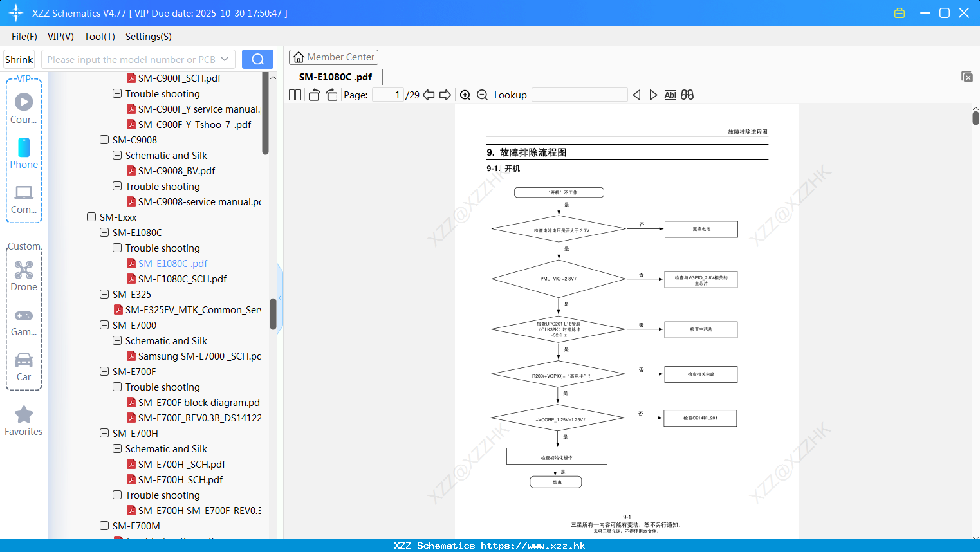Toggle Abi text selection tool
This screenshot has height=552, width=980.
670,95
